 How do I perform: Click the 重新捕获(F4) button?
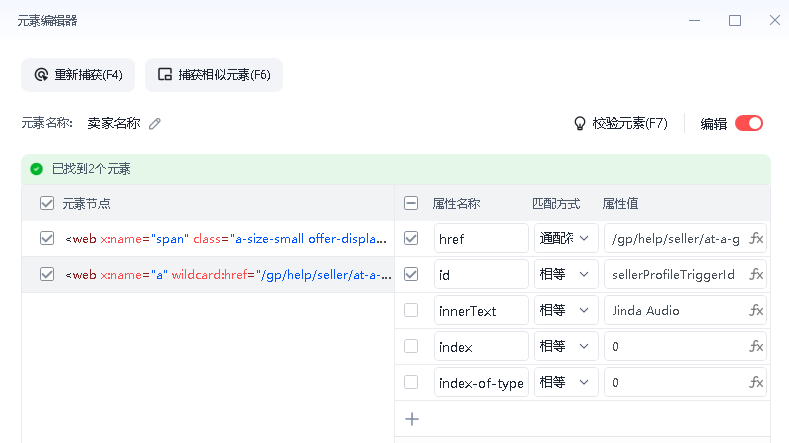[x=78, y=75]
